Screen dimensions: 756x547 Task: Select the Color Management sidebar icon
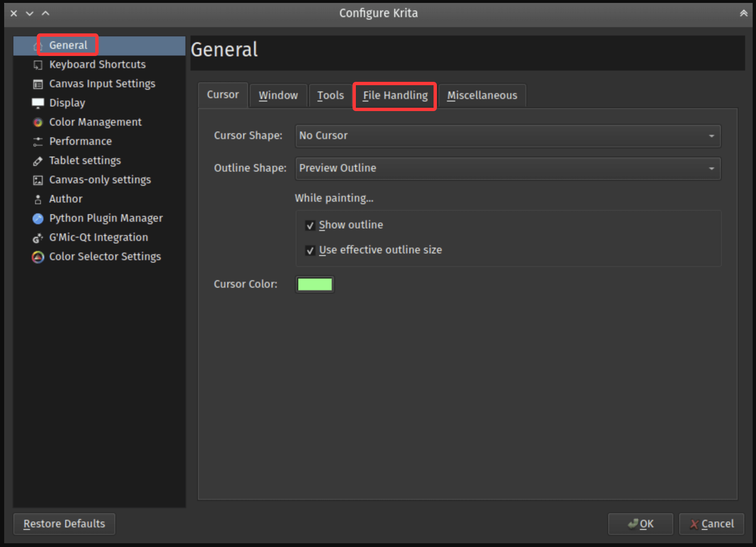coord(38,122)
